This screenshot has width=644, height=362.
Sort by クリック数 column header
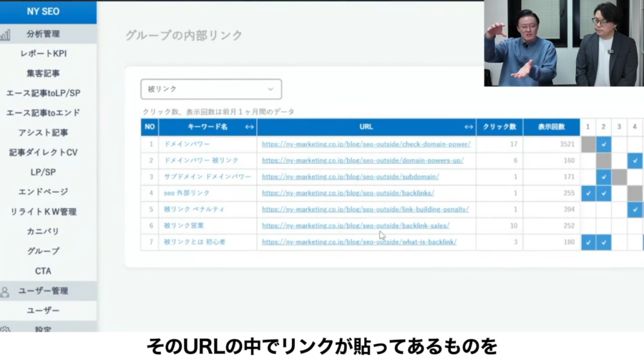point(499,127)
